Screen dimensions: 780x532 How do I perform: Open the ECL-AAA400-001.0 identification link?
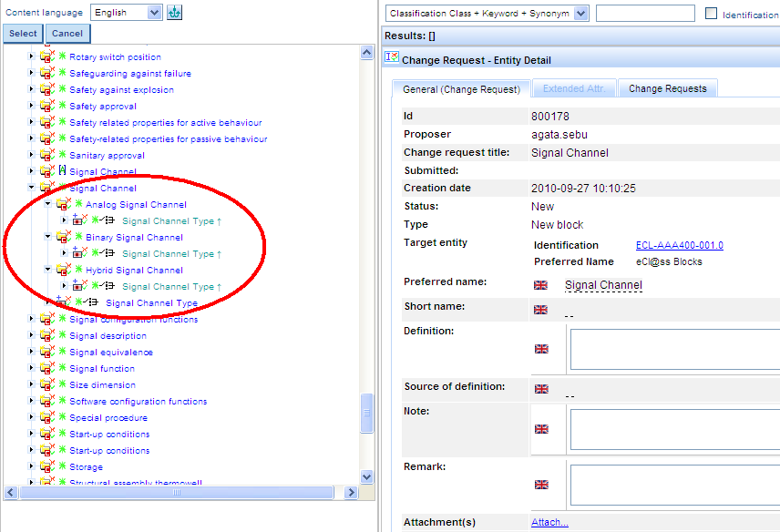[x=679, y=245]
